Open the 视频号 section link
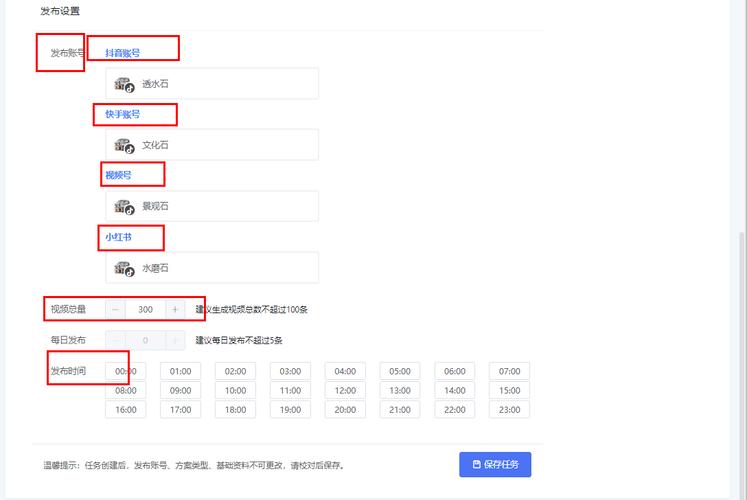Image resolution: width=747 pixels, height=500 pixels. point(118,175)
